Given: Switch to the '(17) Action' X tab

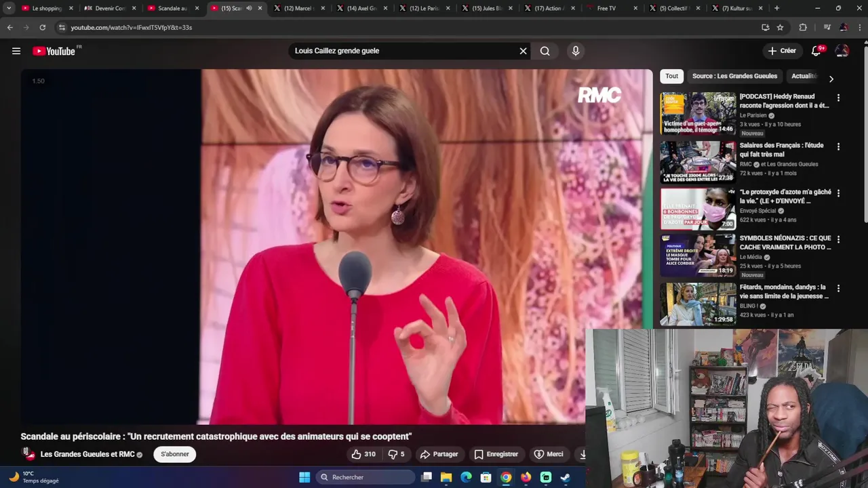Looking at the screenshot, I should pyautogui.click(x=548, y=8).
